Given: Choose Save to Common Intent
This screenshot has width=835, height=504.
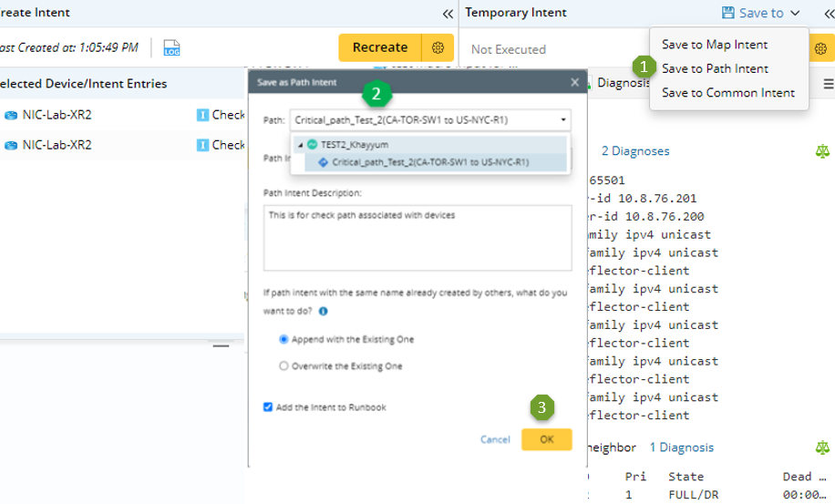Looking at the screenshot, I should coord(727,92).
